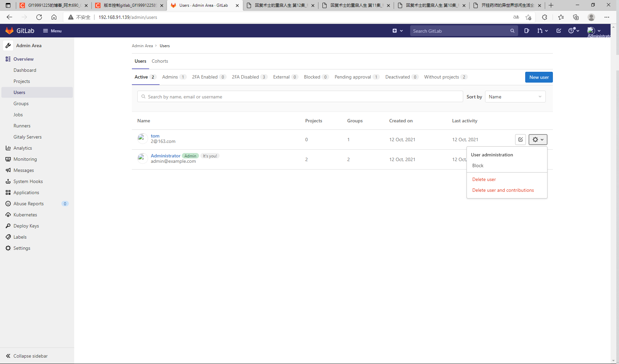Click tom's avatar thumbnail
Viewport: 619px width, 364px height.
pos(142,139)
